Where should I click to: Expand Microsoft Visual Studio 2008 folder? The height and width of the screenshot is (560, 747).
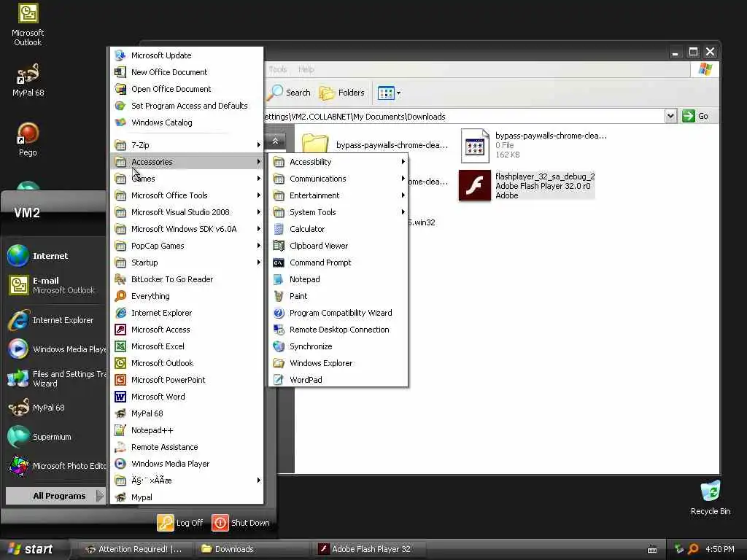pos(187,212)
